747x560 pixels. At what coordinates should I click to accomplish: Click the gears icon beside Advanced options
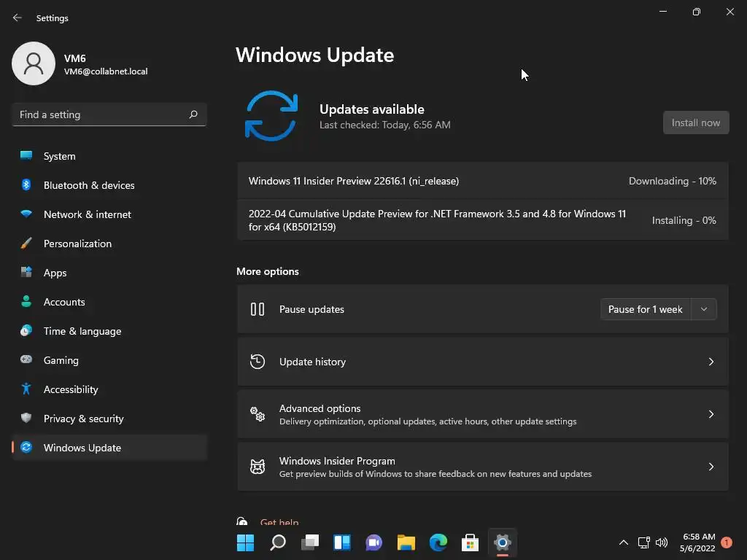(x=258, y=414)
